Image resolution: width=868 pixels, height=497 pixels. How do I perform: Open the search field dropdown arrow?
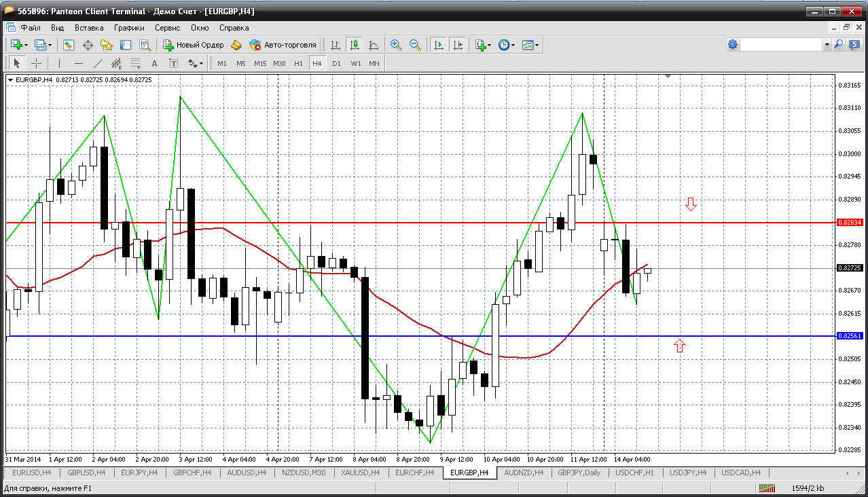[x=827, y=45]
